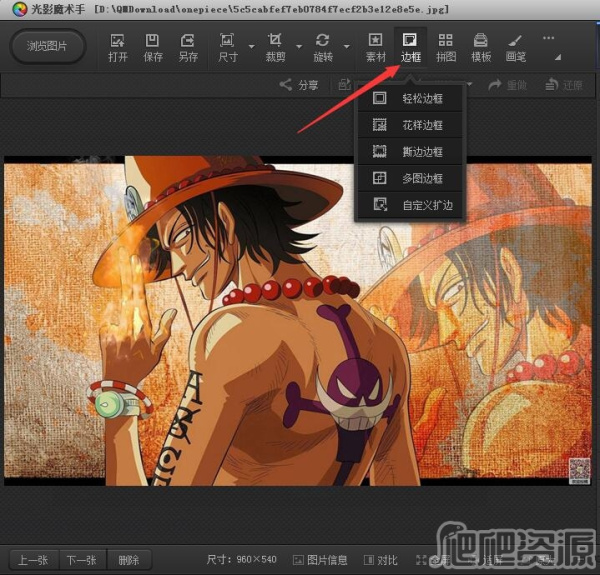Choose 轻松边框 from the border menu
This screenshot has height=575, width=600.
(x=410, y=98)
